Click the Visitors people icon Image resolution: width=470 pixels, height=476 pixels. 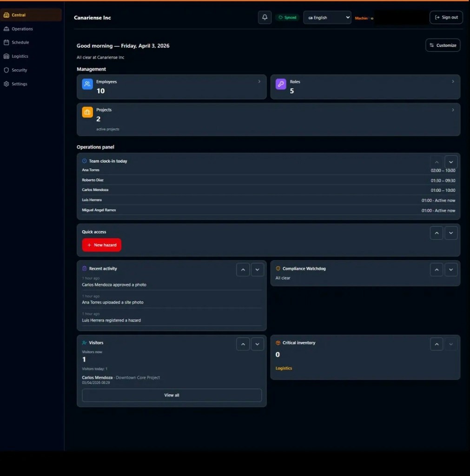coord(85,343)
